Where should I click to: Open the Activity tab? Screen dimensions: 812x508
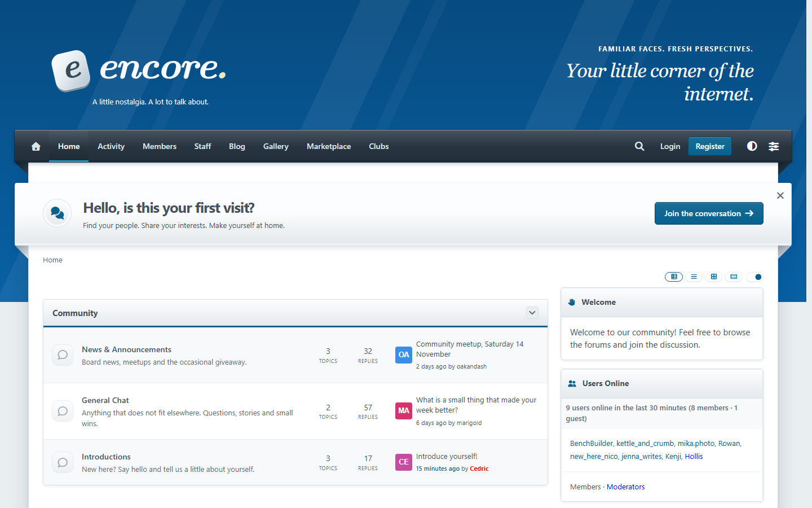pyautogui.click(x=111, y=146)
